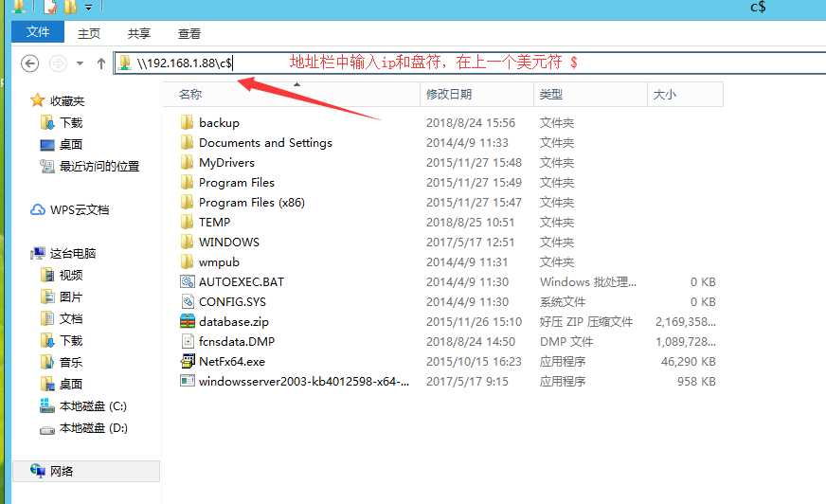Click Windows 批处理 type of AUTOEXEC.BAT

click(x=588, y=281)
